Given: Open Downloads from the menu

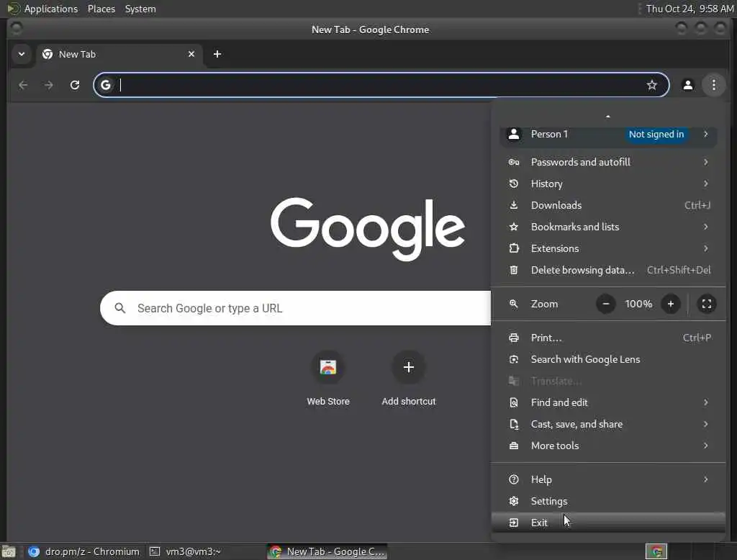Looking at the screenshot, I should pyautogui.click(x=607, y=205).
